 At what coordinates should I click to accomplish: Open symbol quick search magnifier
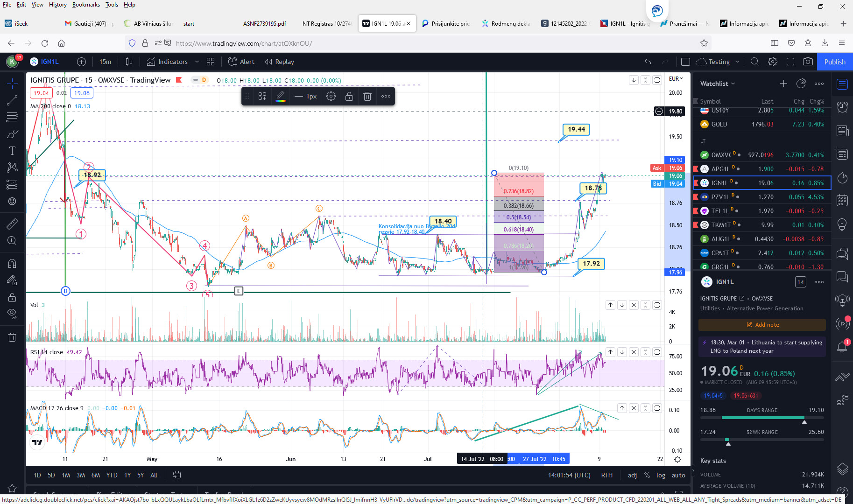click(754, 62)
